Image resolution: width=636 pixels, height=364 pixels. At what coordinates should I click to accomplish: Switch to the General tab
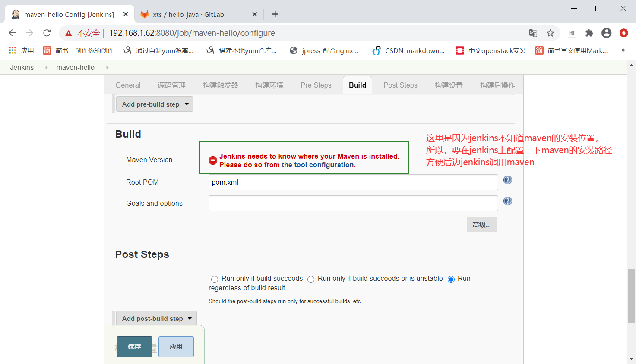[x=128, y=85]
